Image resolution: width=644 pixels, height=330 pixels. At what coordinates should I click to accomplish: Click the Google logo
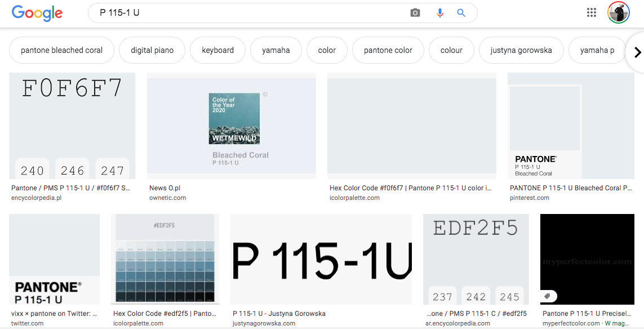37,13
